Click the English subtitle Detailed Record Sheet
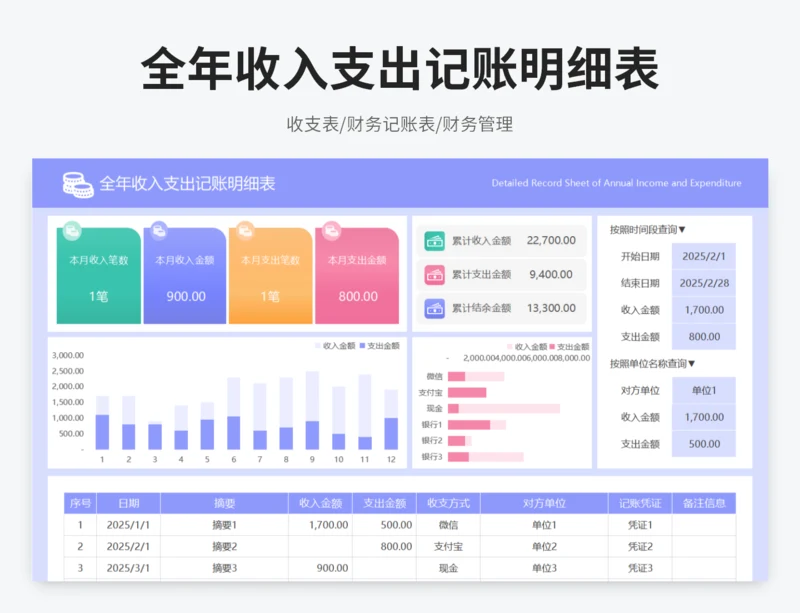Viewport: 800px width, 613px height. click(x=616, y=183)
